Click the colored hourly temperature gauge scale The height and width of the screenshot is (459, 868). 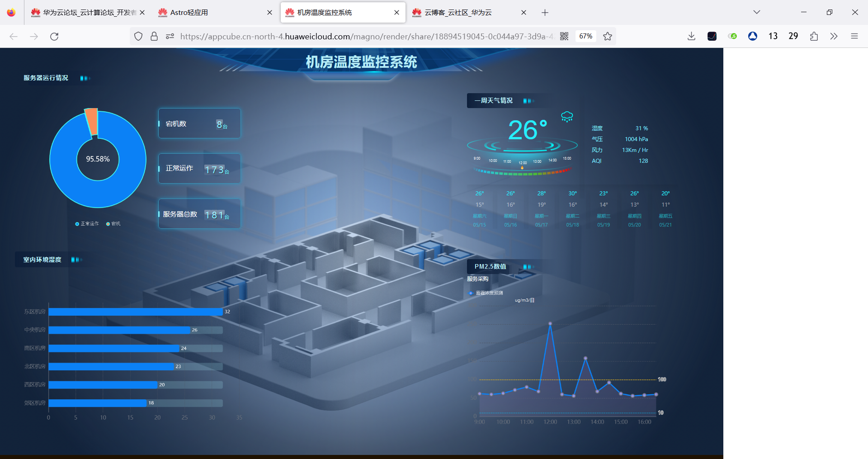click(x=522, y=172)
